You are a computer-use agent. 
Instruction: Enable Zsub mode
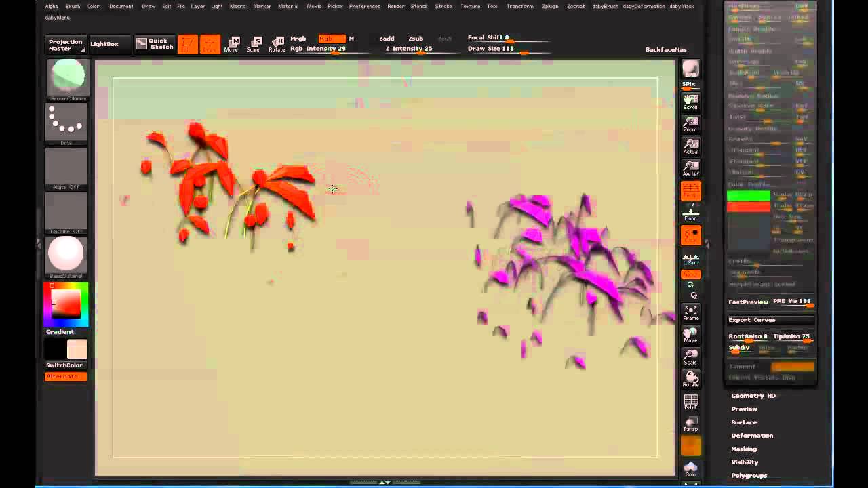416,39
